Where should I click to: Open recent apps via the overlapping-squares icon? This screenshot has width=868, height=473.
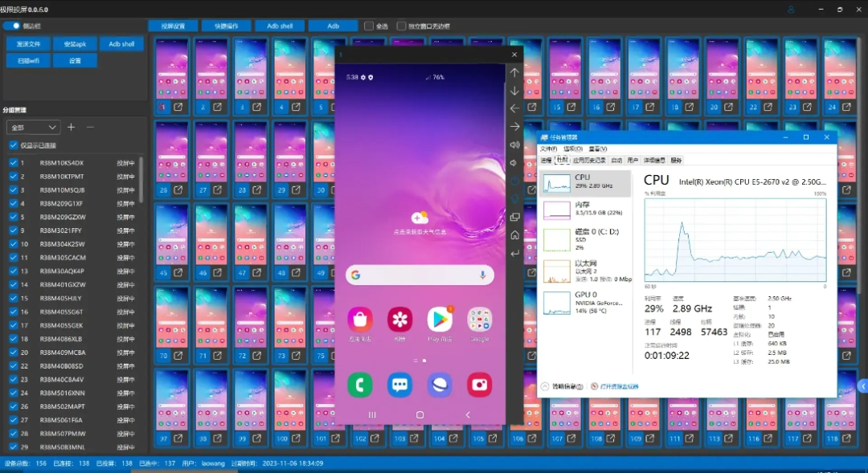[514, 217]
